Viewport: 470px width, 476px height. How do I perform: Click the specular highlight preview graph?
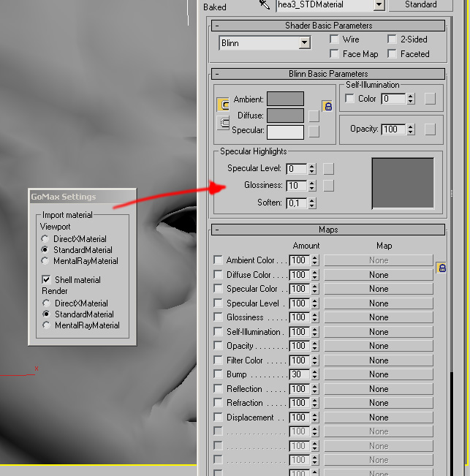[403, 183]
